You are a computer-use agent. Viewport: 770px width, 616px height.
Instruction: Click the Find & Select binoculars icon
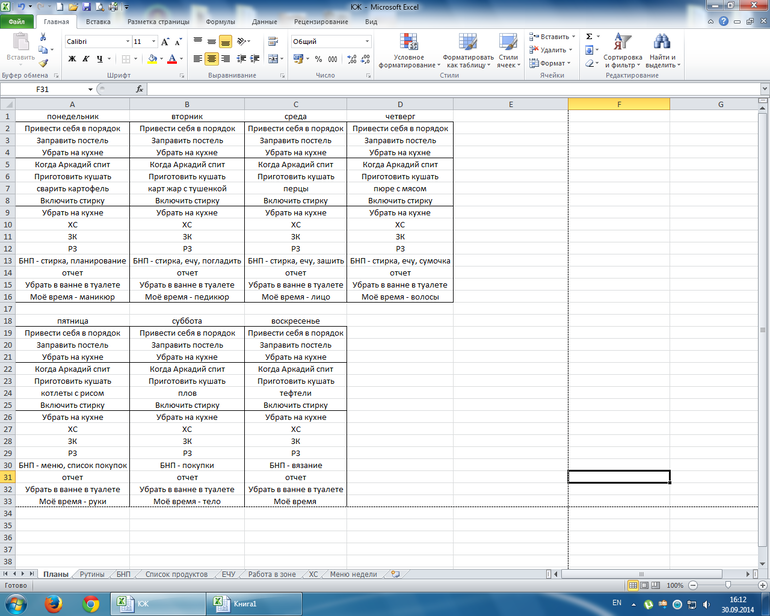661,42
